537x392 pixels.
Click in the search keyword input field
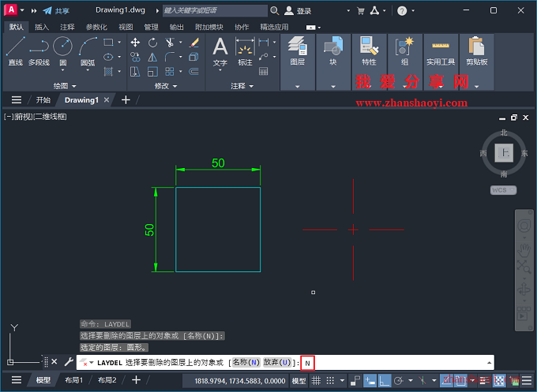pyautogui.click(x=213, y=11)
